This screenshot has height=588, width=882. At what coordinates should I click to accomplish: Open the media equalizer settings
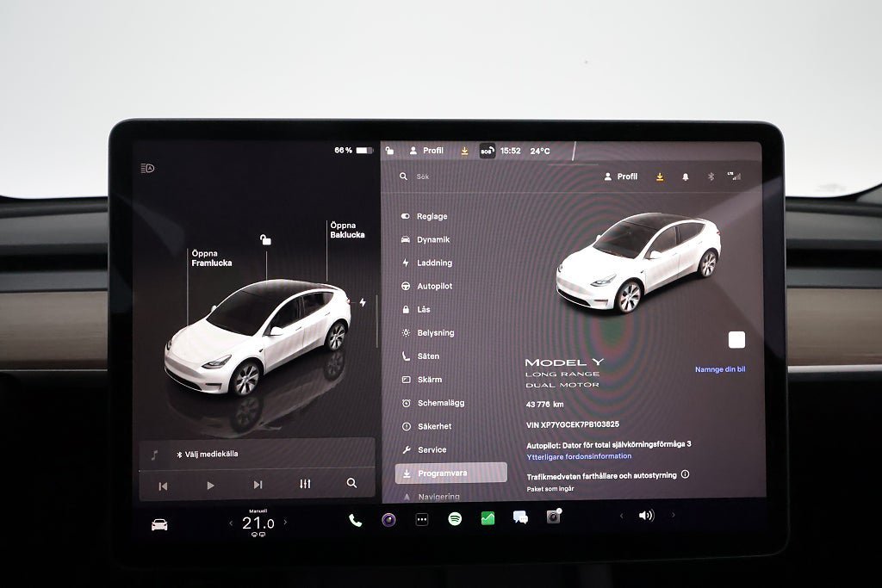coord(305,484)
